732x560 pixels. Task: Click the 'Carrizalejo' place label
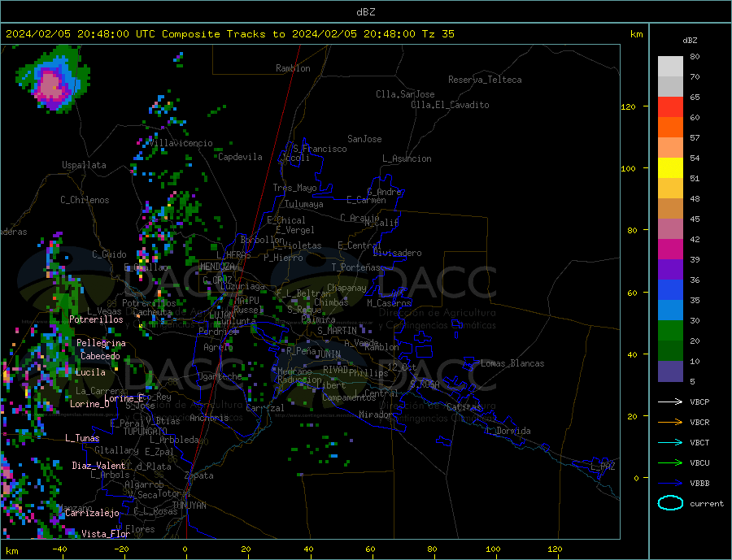tap(92, 514)
